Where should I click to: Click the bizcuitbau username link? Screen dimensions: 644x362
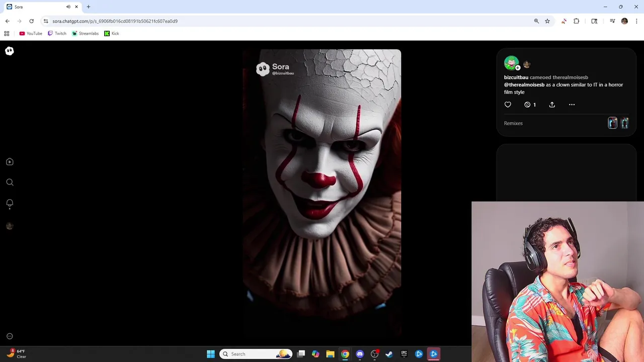(x=516, y=77)
